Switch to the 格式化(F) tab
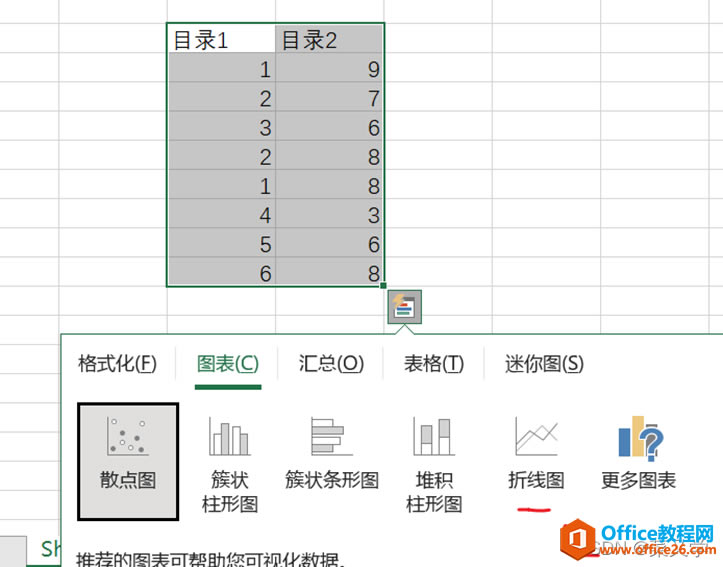Viewport: 723px width, 567px height. coord(118,364)
